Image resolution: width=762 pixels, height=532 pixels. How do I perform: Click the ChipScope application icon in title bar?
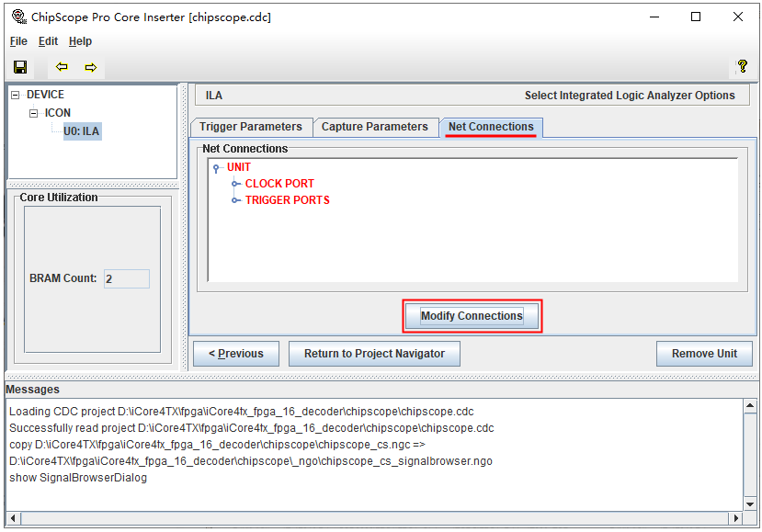pos(18,17)
